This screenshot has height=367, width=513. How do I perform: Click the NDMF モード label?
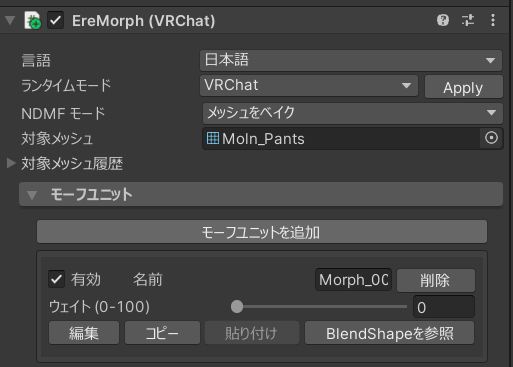(x=63, y=113)
